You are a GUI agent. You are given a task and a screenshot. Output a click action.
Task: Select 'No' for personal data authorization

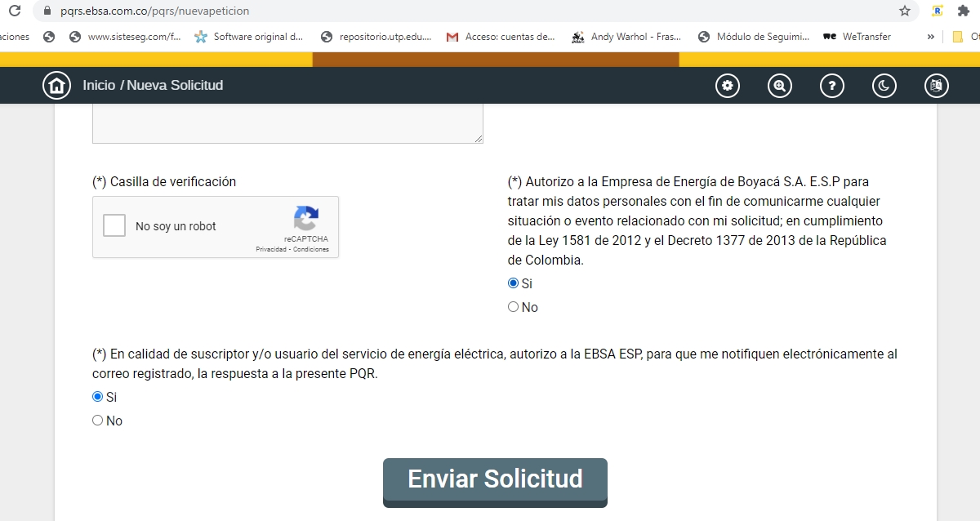[x=514, y=307]
